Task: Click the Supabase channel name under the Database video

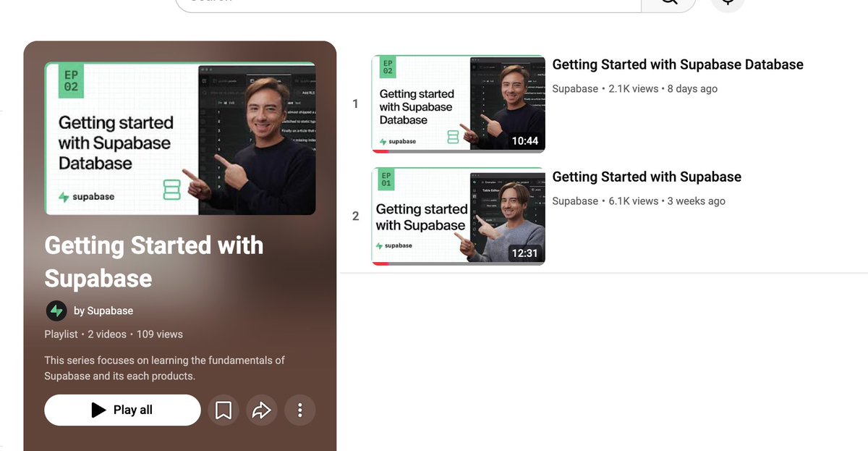Action: pyautogui.click(x=575, y=88)
